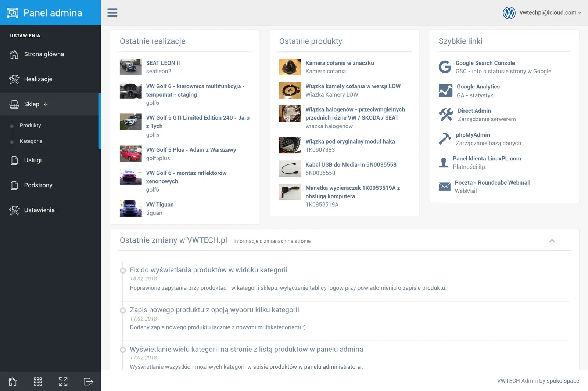
Task: Go to Kategorie submenu item
Action: point(31,141)
